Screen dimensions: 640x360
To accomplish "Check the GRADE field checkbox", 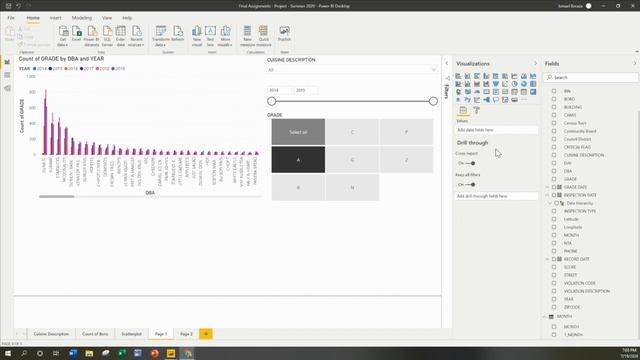I will tap(554, 179).
